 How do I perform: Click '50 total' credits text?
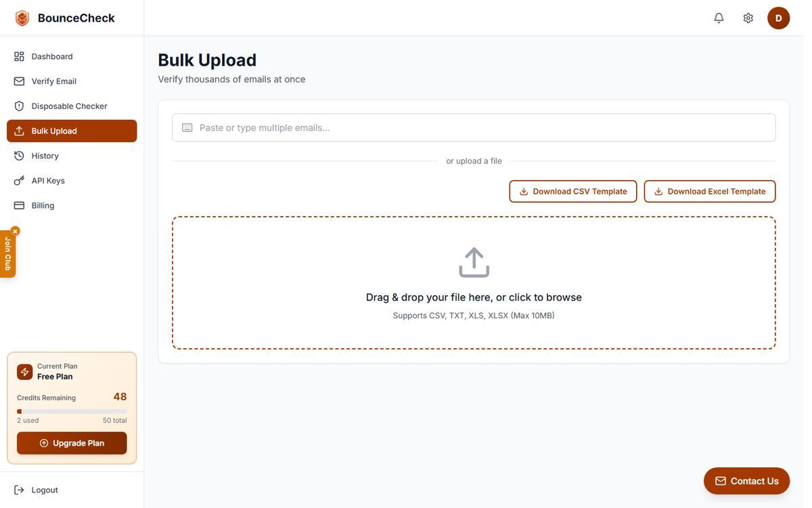coord(114,421)
